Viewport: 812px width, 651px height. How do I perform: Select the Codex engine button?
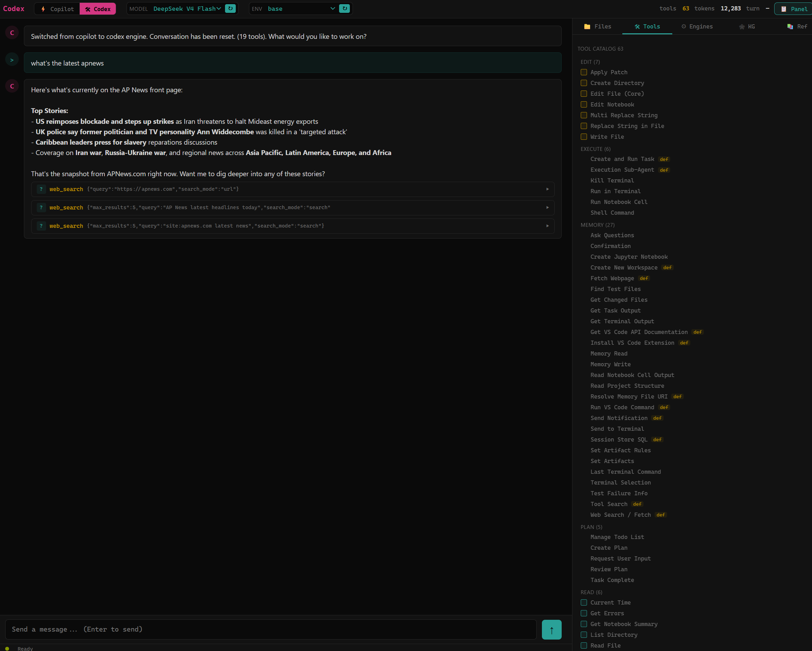click(x=97, y=9)
